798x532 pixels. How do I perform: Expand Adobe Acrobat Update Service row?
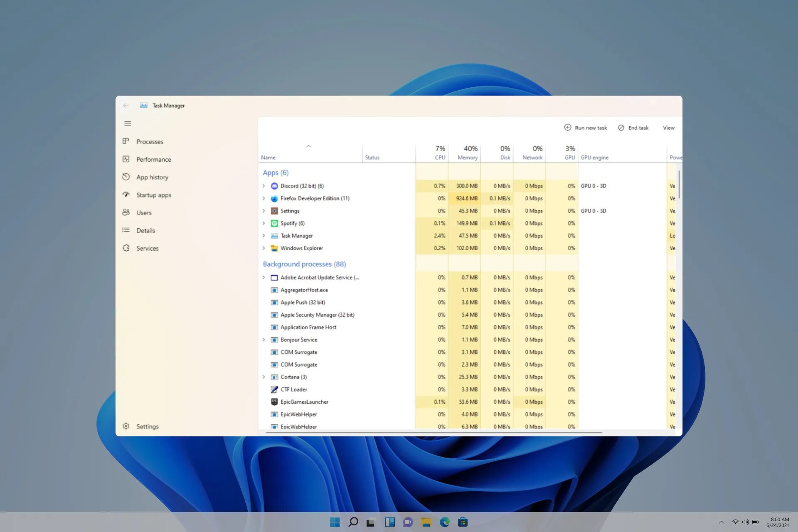264,278
